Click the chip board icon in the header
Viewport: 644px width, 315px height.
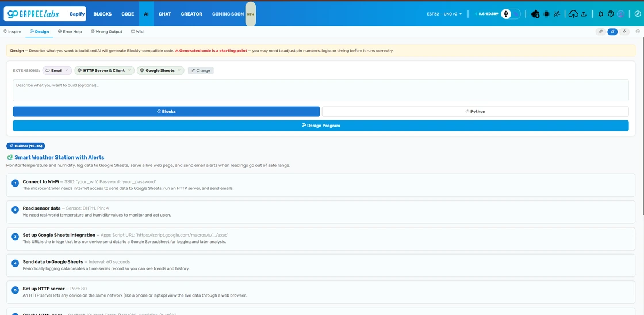[x=546, y=14]
